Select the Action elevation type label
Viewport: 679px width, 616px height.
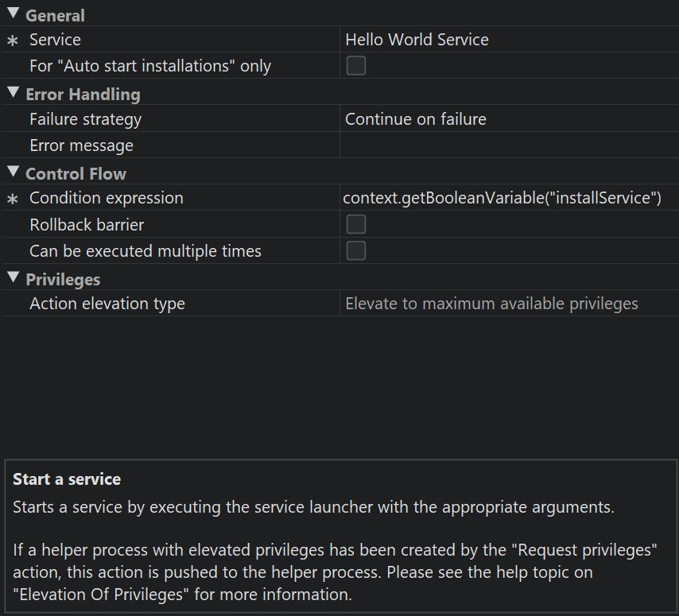click(107, 304)
